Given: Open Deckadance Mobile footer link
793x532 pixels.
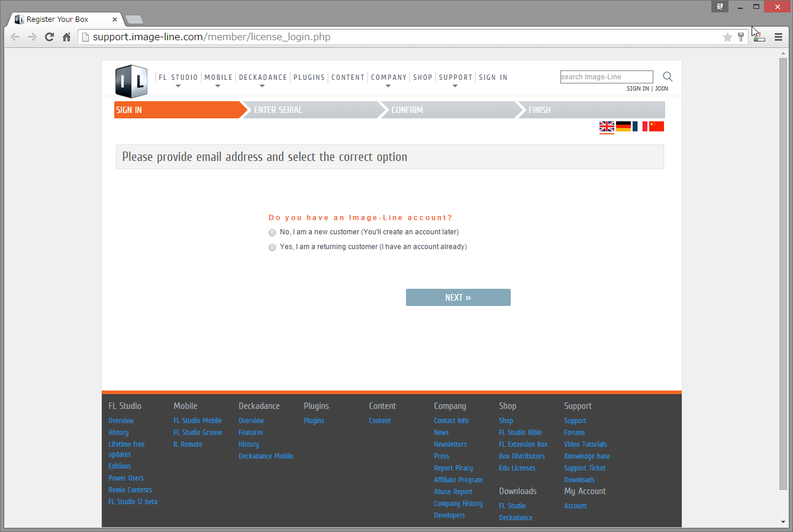Looking at the screenshot, I should tap(266, 456).
